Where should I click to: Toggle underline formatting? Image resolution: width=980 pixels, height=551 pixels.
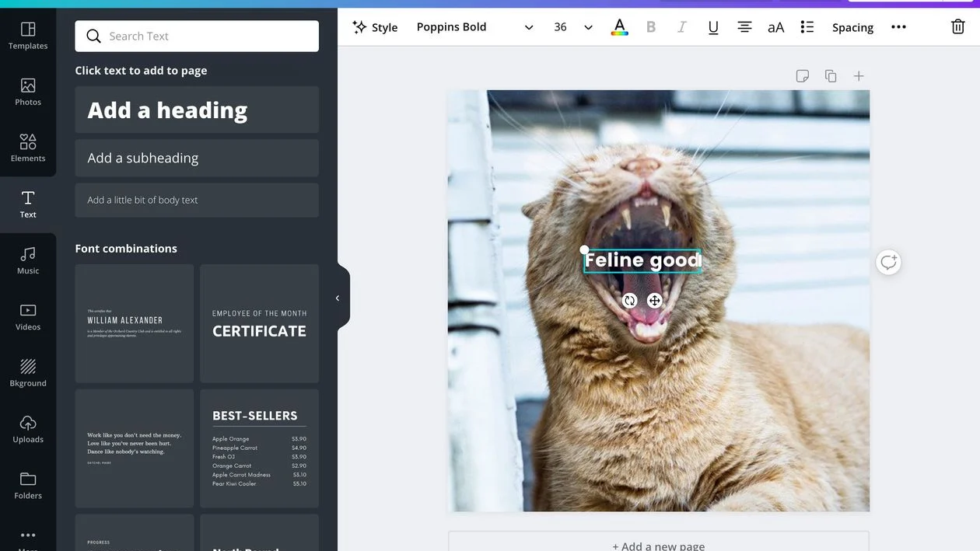tap(713, 27)
